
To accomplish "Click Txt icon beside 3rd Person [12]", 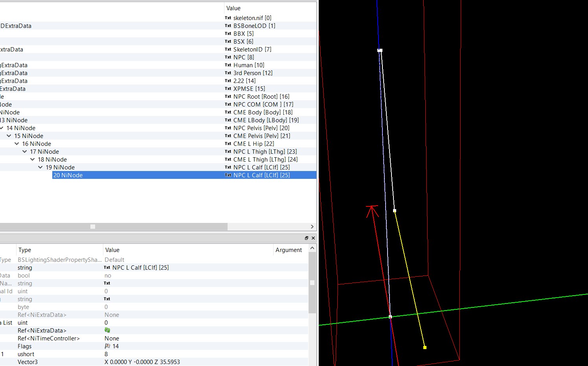I will 228,73.
